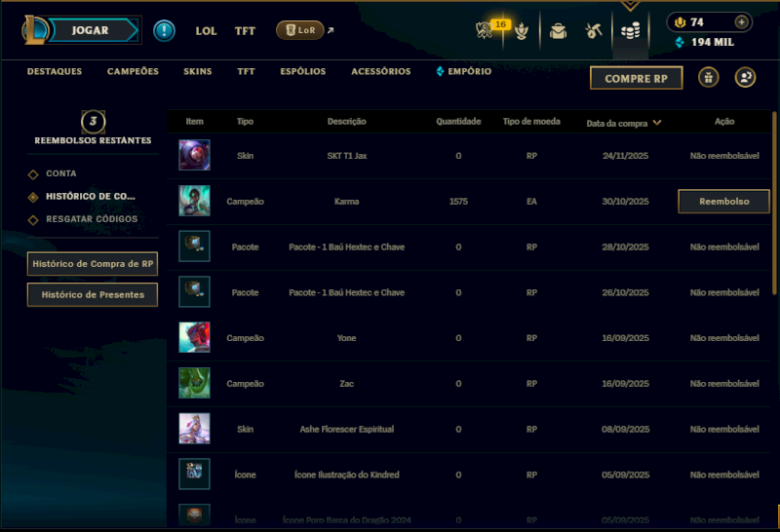
Task: Click Reembolso for Karma
Action: point(723,202)
